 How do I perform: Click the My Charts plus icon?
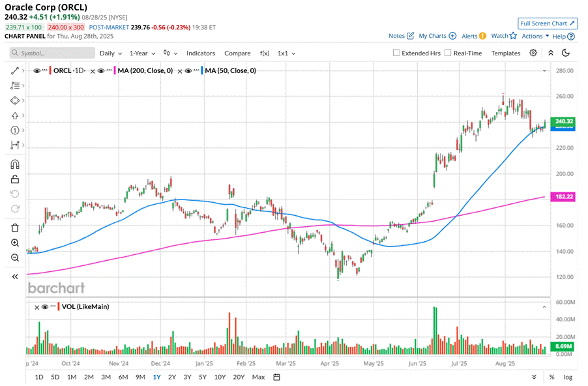pos(452,36)
